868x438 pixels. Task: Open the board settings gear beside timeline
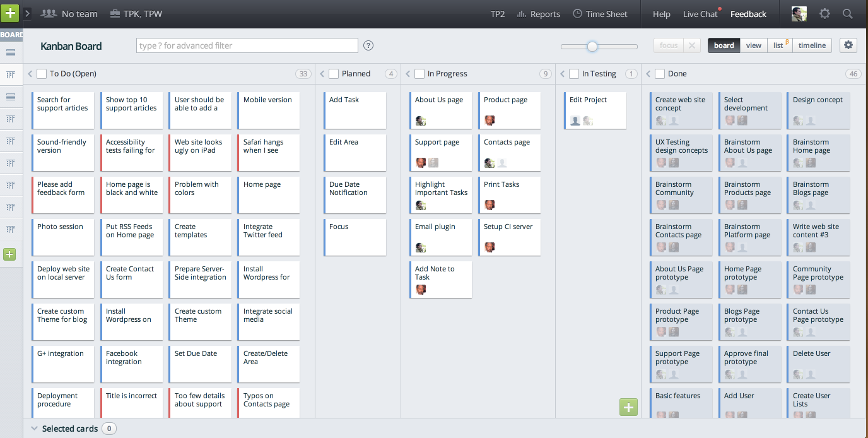[848, 45]
